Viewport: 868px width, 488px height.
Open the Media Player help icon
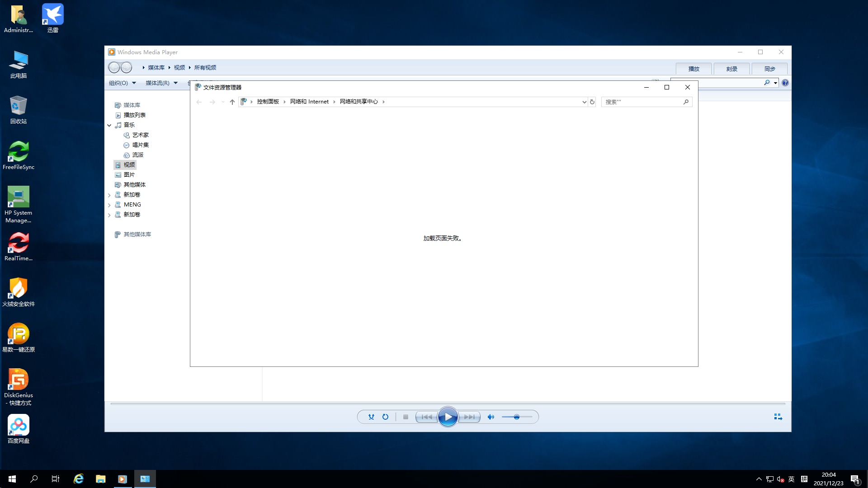(785, 83)
